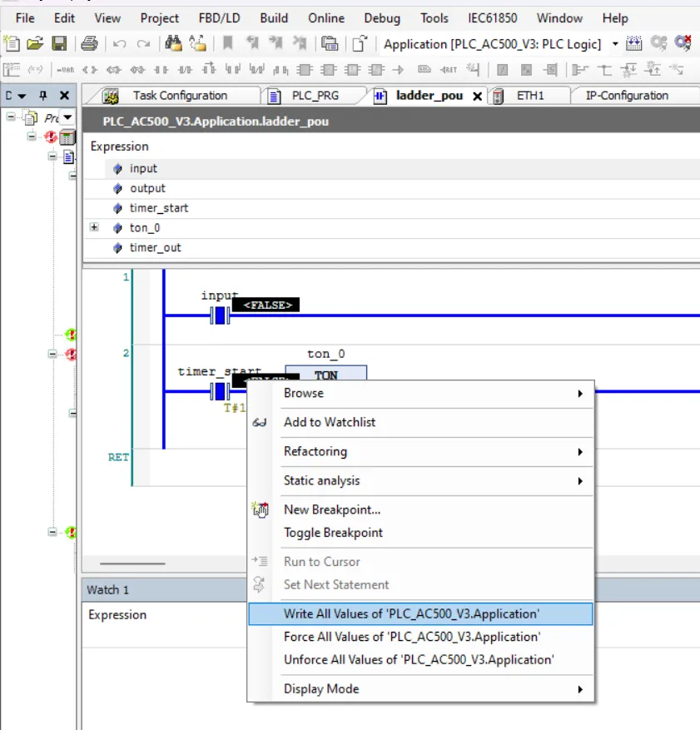Select the 'input' variable row

coord(391,168)
